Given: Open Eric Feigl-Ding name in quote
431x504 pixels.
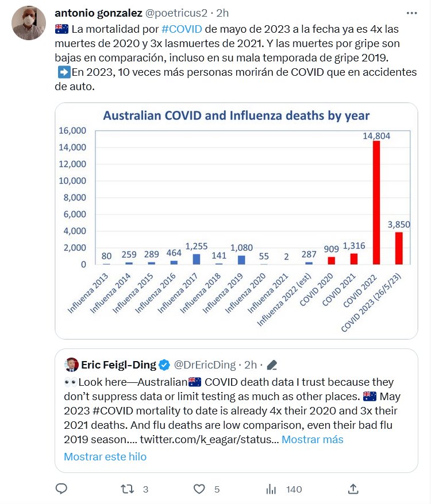Looking at the screenshot, I should coord(118,365).
